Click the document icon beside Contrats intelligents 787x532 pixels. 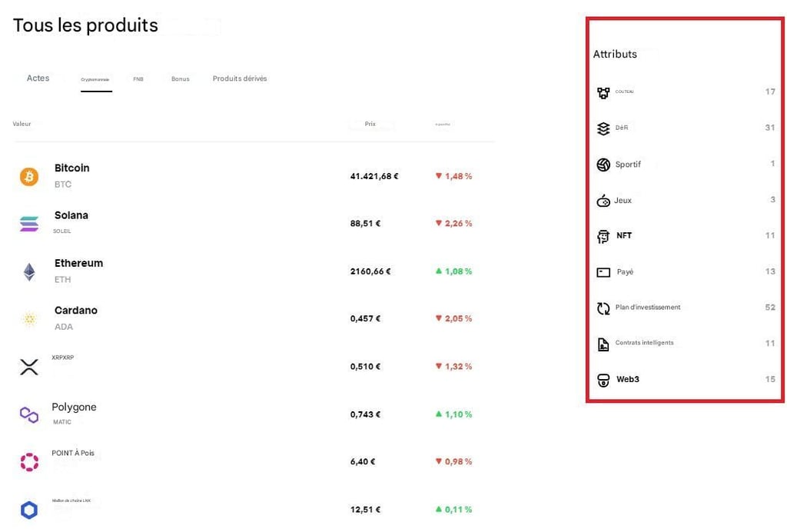(x=604, y=343)
